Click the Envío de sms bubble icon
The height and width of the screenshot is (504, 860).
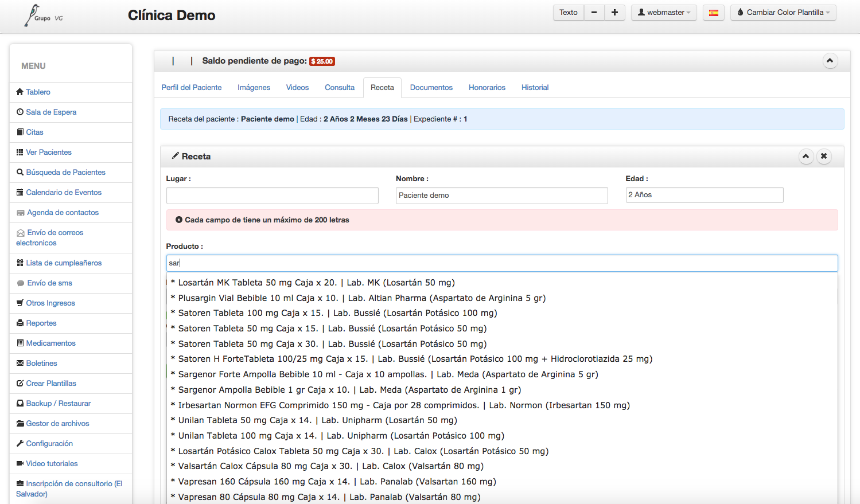[21, 283]
